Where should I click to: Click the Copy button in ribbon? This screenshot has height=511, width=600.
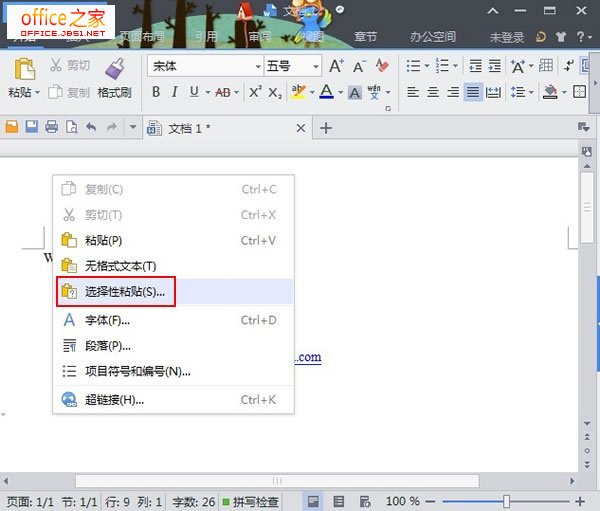(69, 92)
